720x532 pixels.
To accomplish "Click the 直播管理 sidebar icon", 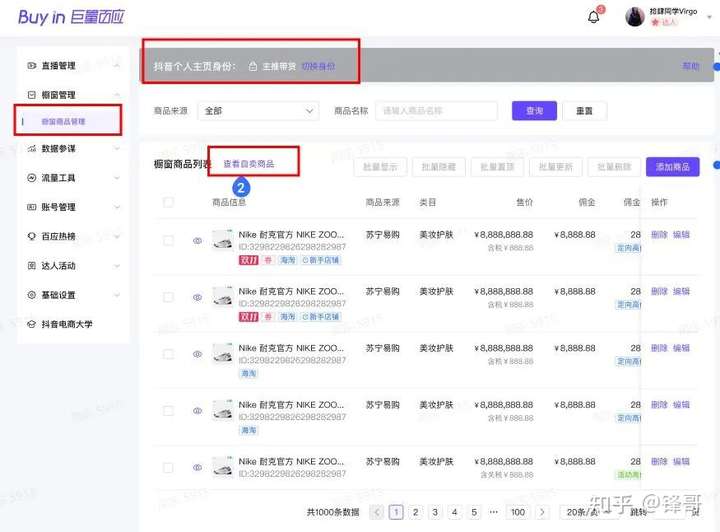I will pos(31,66).
